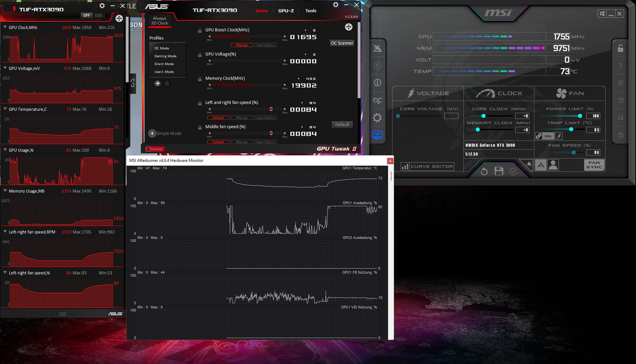Save Afterburner settings with the floppy icon
The width and height of the screenshot is (636, 364).
(499, 171)
